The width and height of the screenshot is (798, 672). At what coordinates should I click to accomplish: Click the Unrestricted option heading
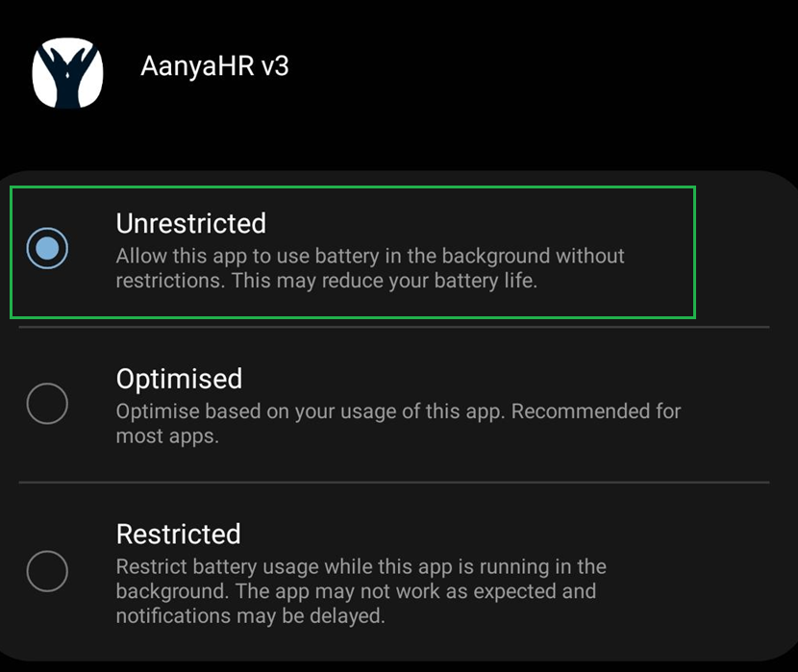point(190,223)
